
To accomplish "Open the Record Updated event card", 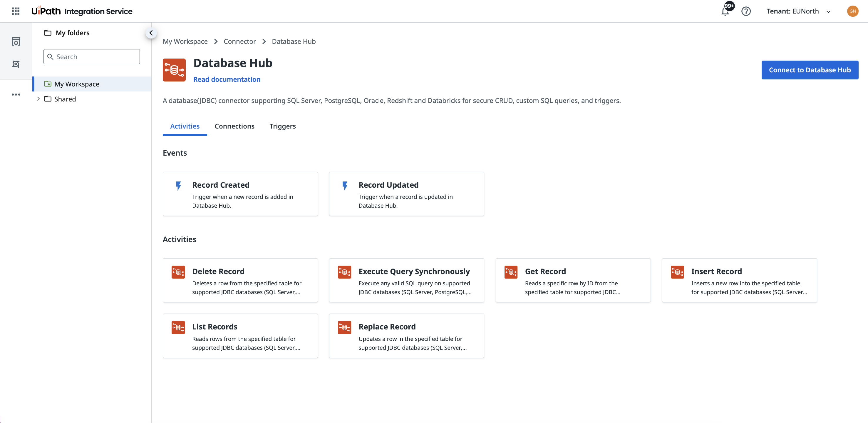I will point(406,194).
